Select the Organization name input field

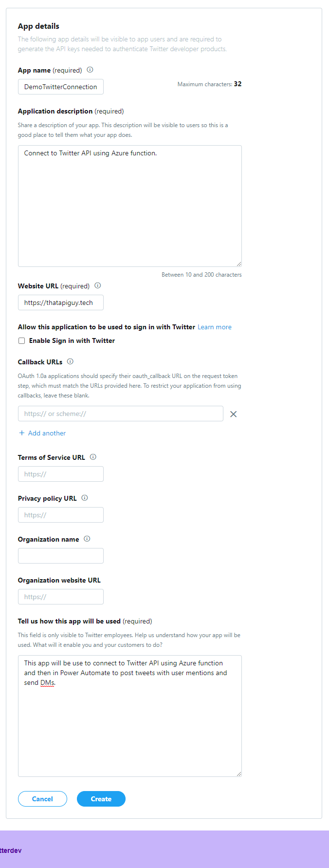coord(61,556)
